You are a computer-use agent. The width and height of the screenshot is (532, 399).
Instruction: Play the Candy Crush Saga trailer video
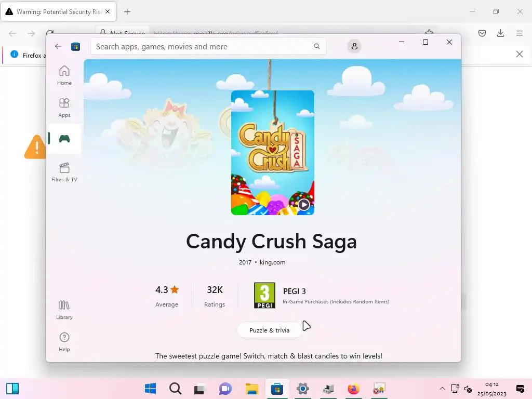pyautogui.click(x=303, y=205)
